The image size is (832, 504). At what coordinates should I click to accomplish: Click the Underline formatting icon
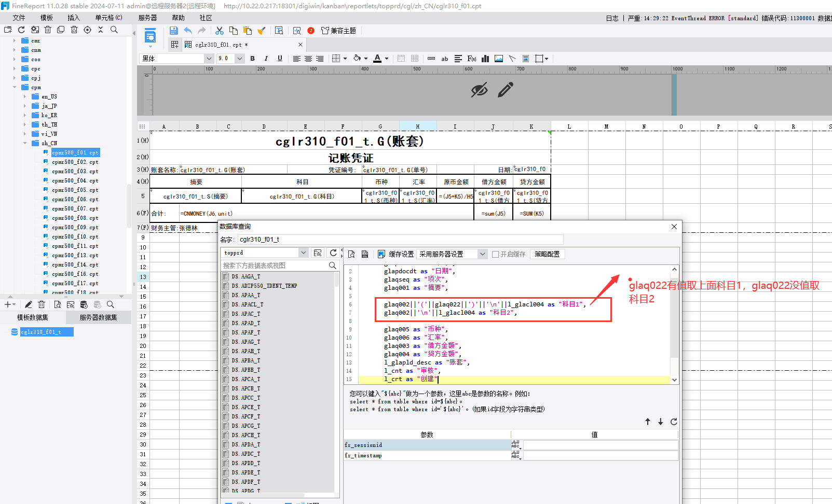click(x=280, y=59)
